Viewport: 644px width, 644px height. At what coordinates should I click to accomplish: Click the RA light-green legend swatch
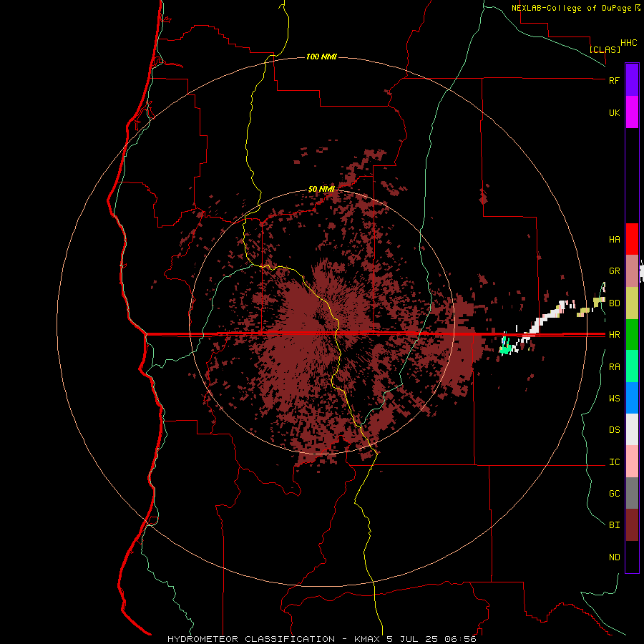click(632, 366)
